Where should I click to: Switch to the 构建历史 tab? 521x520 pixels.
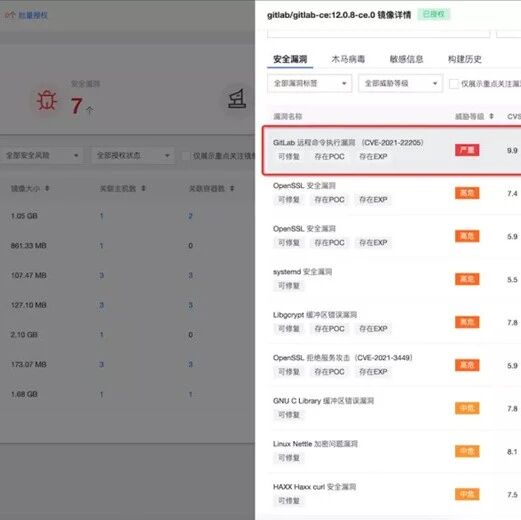coord(465,59)
